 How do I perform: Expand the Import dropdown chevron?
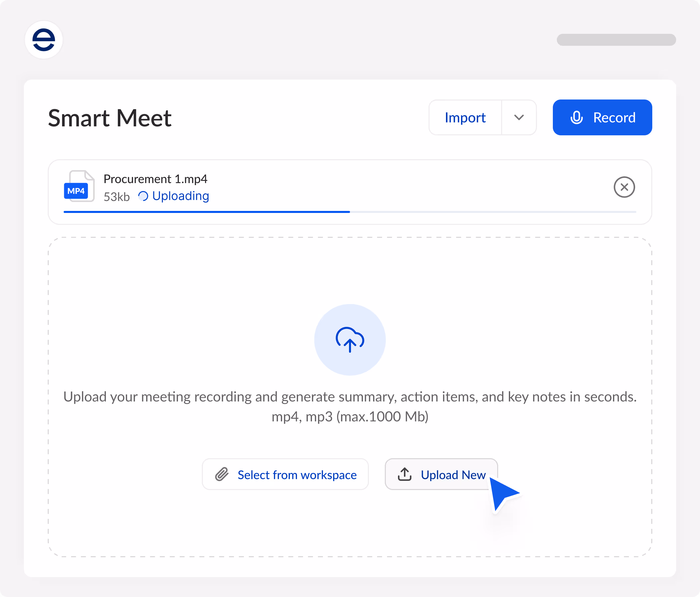coord(519,118)
